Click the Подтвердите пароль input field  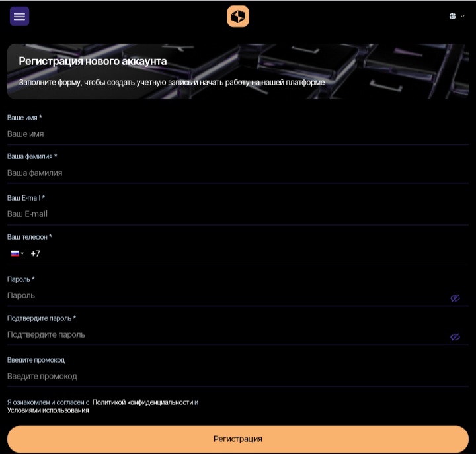[x=225, y=335]
